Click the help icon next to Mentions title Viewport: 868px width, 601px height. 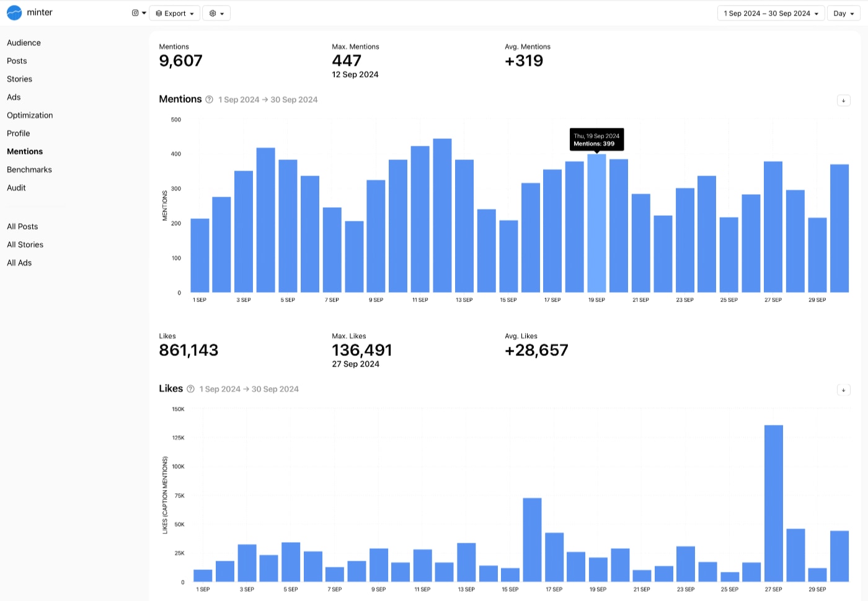coord(210,99)
